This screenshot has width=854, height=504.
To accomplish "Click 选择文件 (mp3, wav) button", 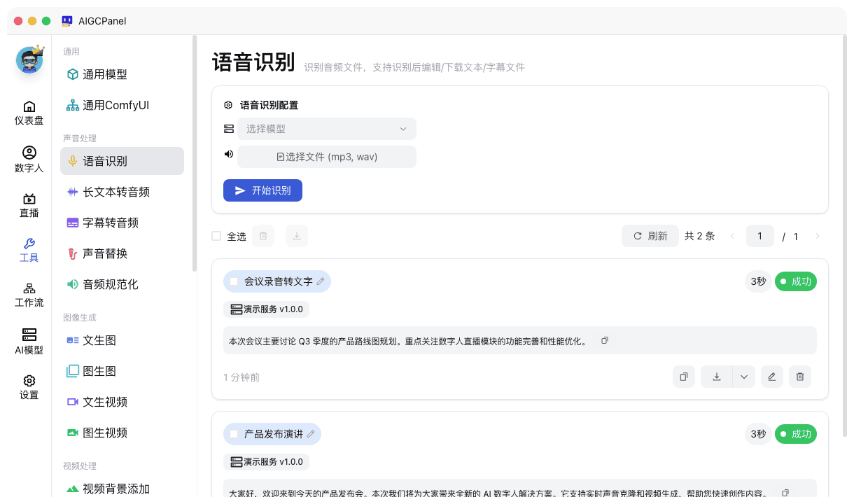I will click(327, 157).
